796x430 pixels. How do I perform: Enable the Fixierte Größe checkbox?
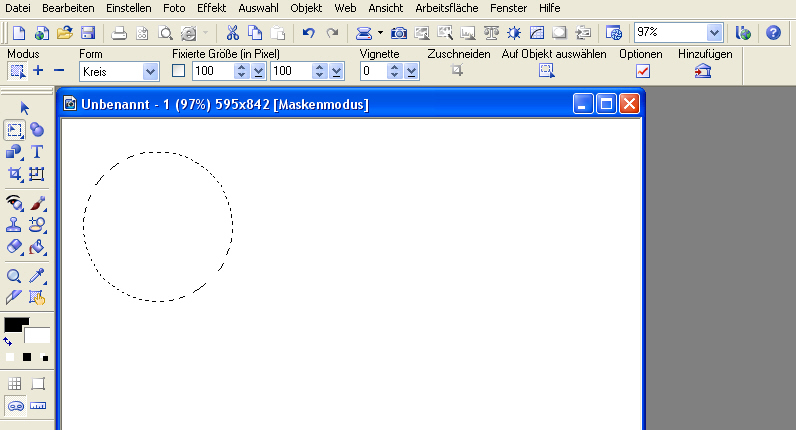(179, 71)
